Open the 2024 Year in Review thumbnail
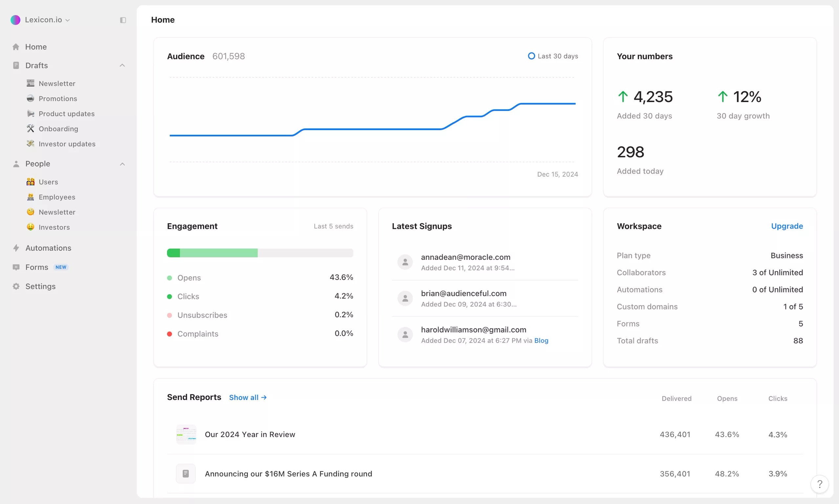 pos(186,434)
